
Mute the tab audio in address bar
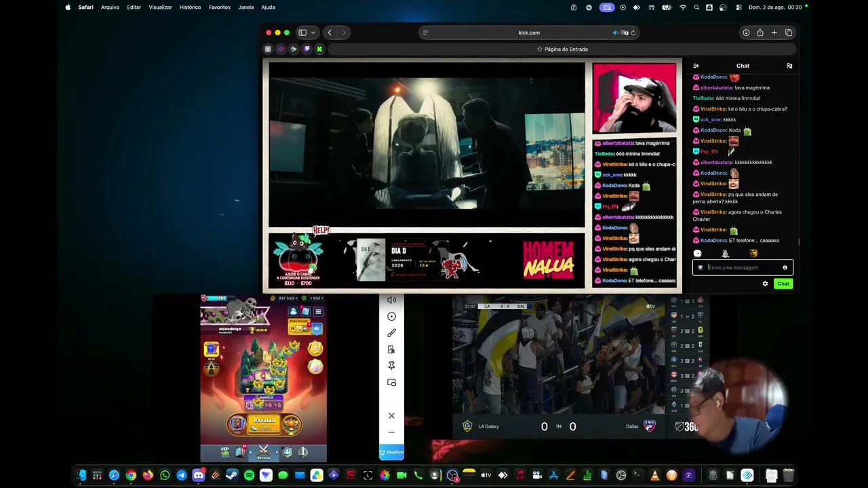pos(616,33)
